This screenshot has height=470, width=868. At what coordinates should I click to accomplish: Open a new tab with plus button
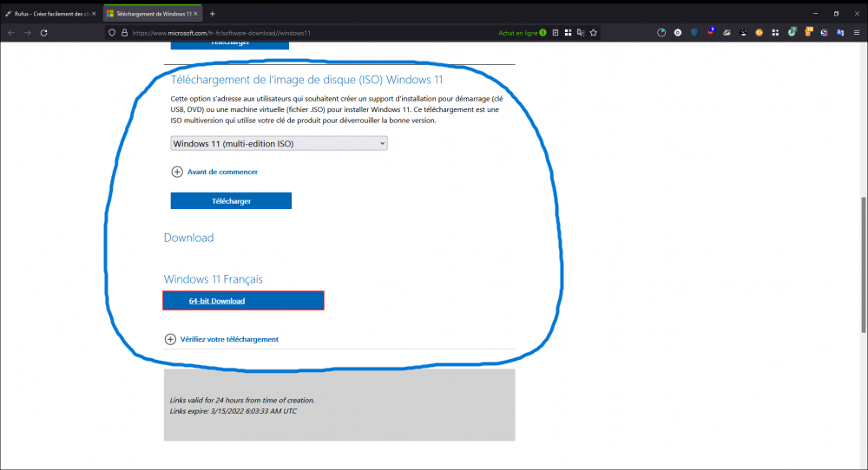click(213, 13)
